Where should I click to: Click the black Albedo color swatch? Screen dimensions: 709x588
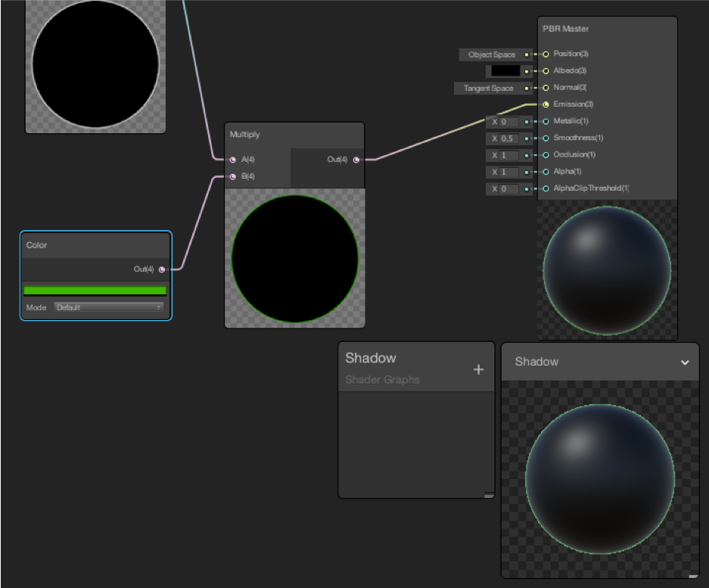pos(505,71)
